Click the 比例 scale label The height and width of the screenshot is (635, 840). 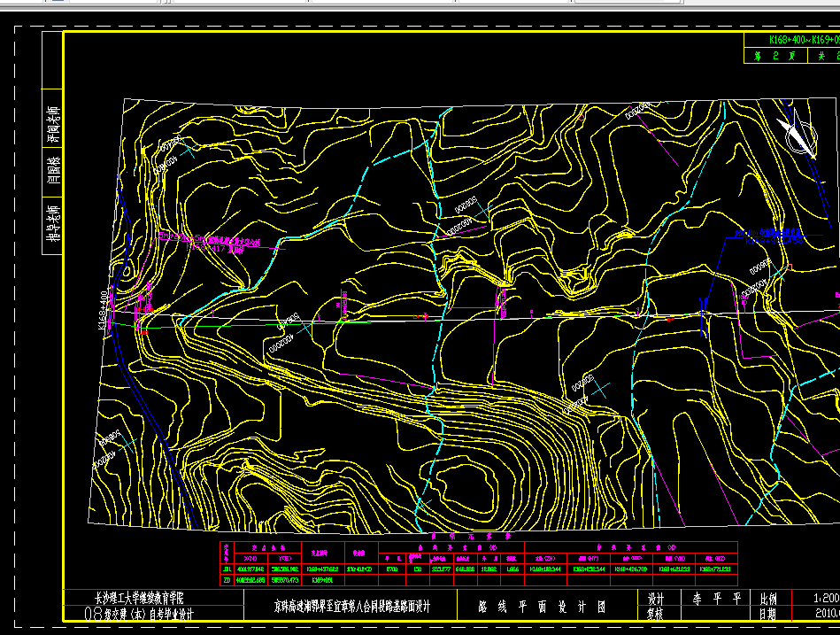tap(768, 598)
